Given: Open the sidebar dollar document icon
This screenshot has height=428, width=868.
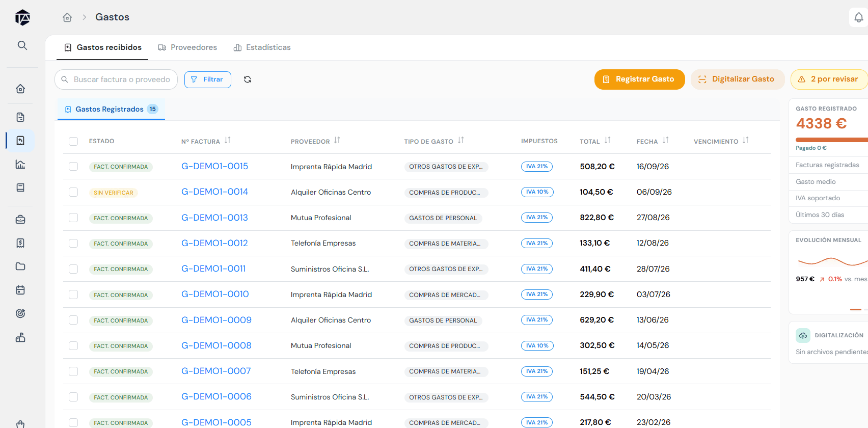Looking at the screenshot, I should [x=20, y=243].
